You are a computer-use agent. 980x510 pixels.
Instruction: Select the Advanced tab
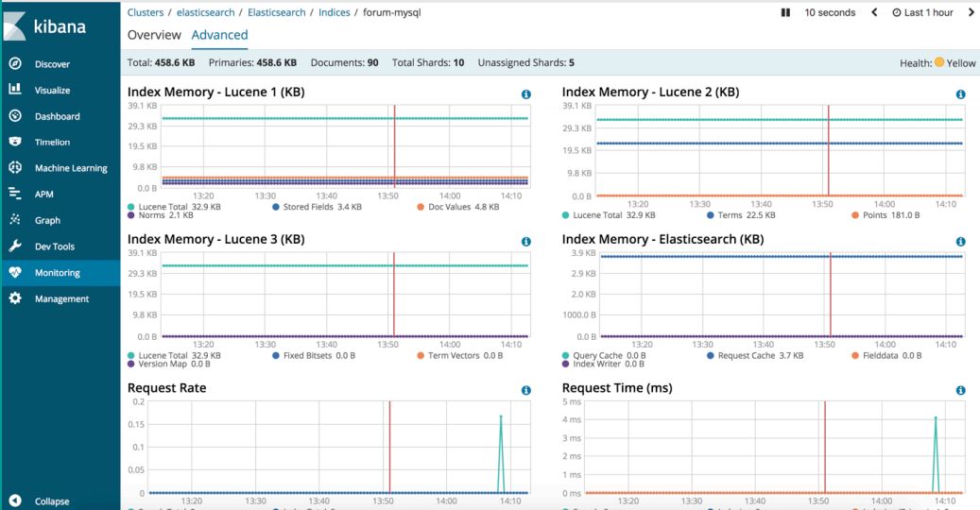[x=219, y=35]
